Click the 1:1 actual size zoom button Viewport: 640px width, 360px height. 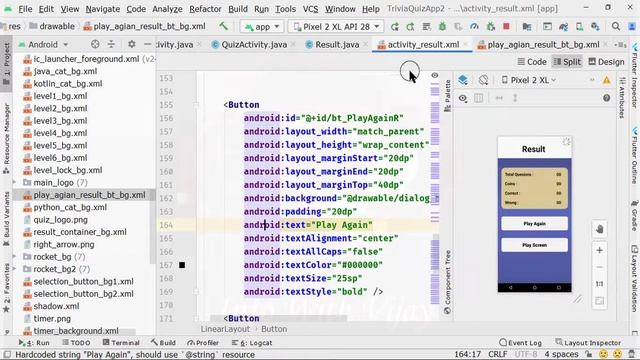599,284
